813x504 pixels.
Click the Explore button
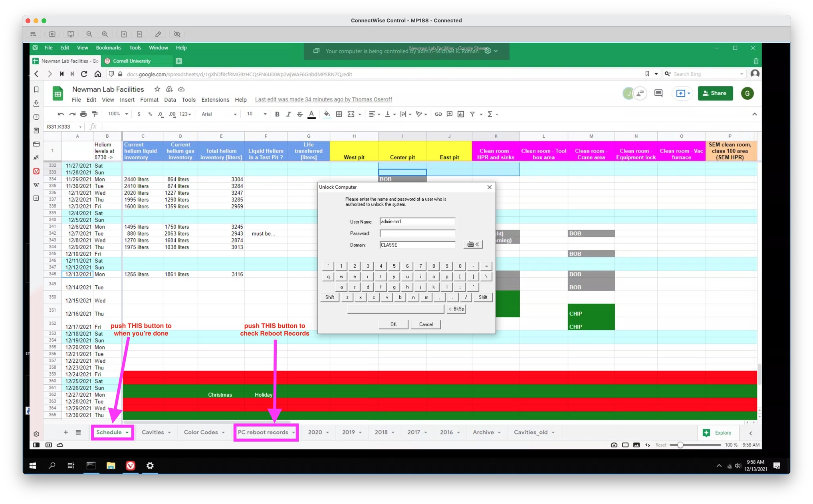point(718,433)
